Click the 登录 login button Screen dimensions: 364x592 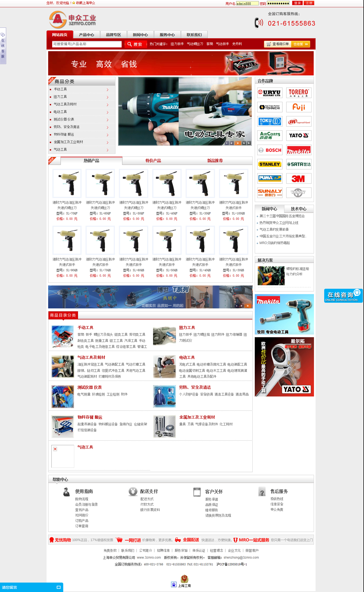(x=297, y=3)
